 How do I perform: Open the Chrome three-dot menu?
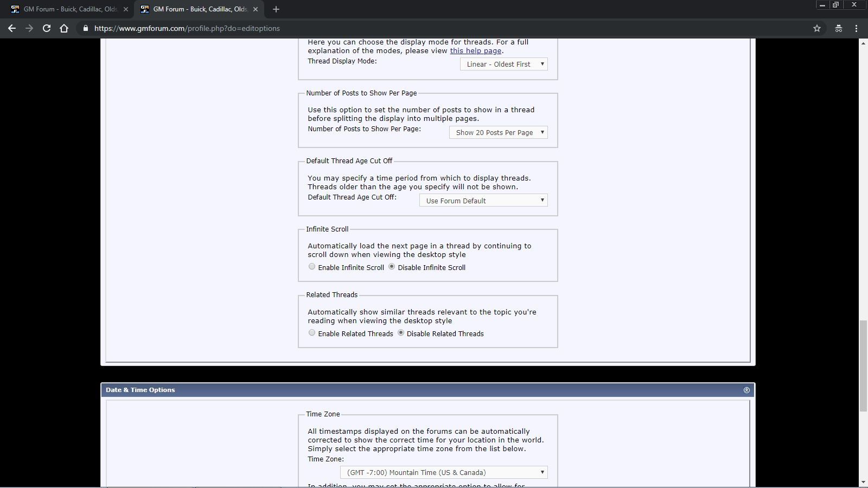click(x=857, y=28)
